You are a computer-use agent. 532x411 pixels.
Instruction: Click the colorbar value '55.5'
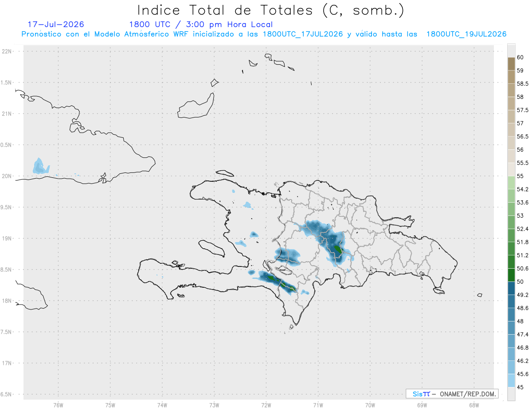tap(522, 163)
